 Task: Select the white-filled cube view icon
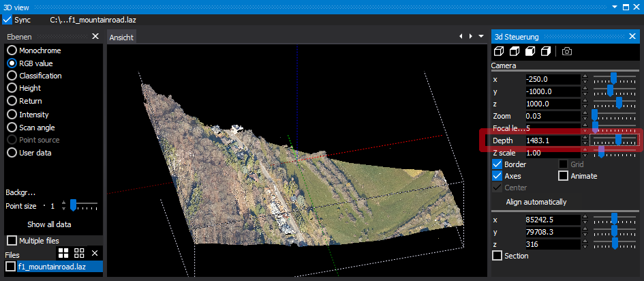pos(530,51)
